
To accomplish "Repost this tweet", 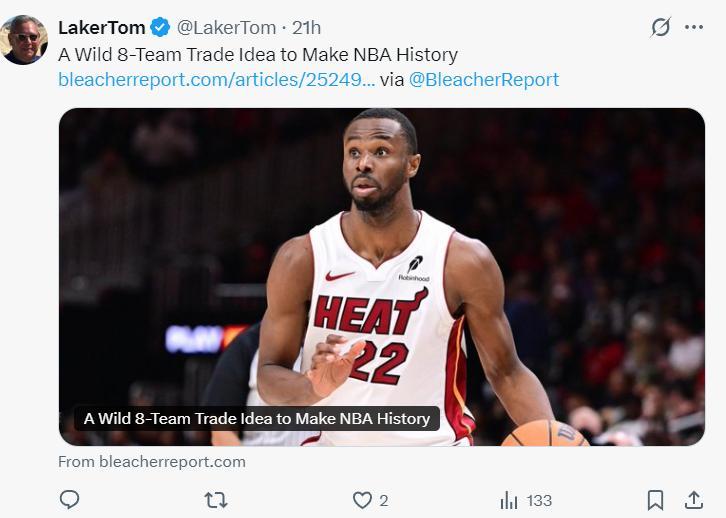I will [x=215, y=500].
